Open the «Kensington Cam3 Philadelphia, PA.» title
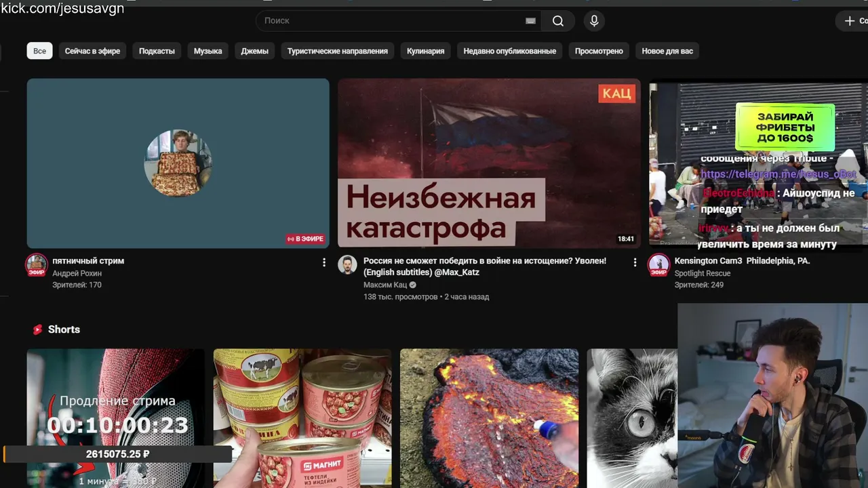 [x=742, y=261]
